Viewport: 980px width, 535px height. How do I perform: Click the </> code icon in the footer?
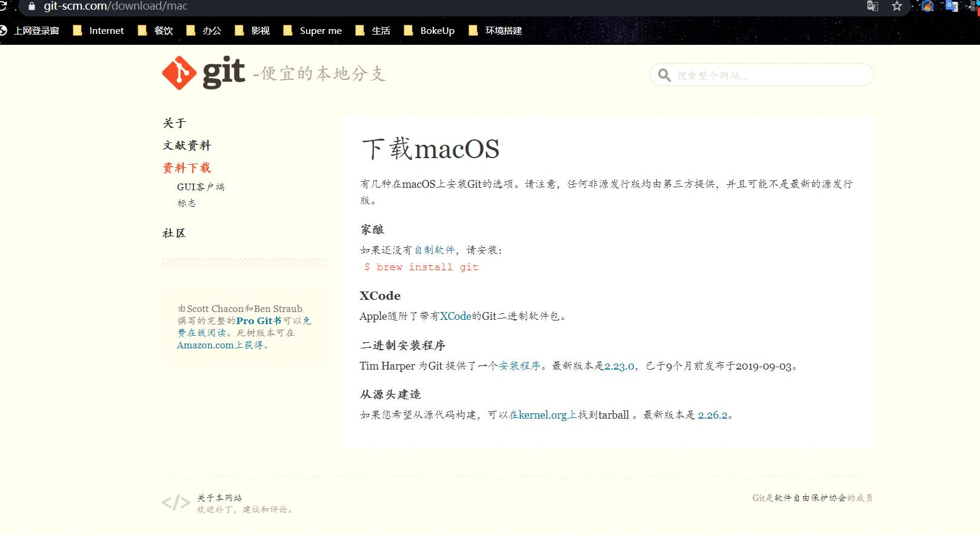click(x=176, y=503)
